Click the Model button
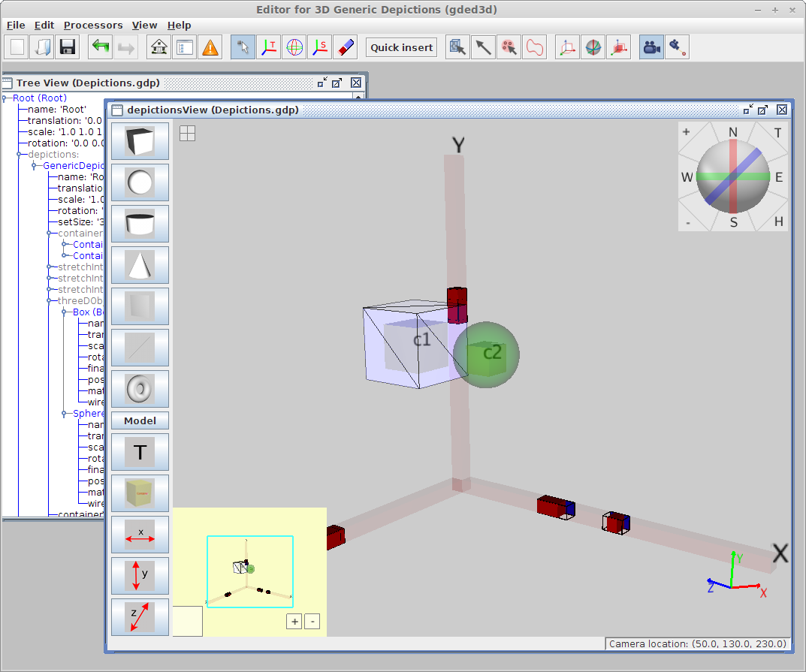The height and width of the screenshot is (672, 806). pyautogui.click(x=140, y=420)
